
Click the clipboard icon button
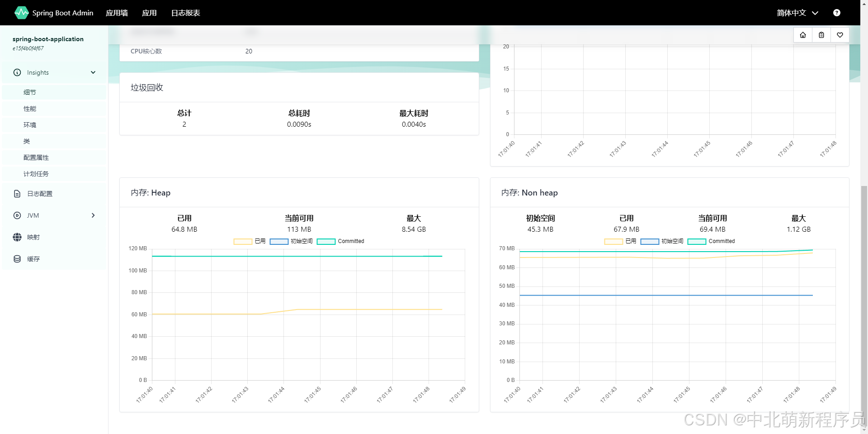tap(821, 35)
